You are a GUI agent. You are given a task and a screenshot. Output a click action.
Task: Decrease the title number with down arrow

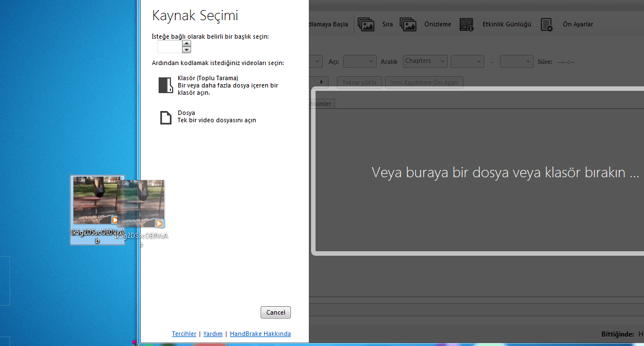click(187, 50)
